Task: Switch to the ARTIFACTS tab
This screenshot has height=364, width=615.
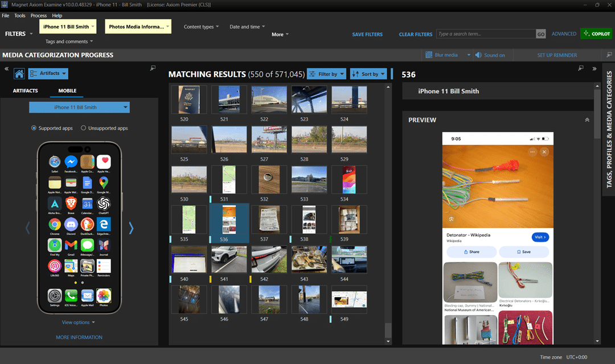Action: pos(26,90)
